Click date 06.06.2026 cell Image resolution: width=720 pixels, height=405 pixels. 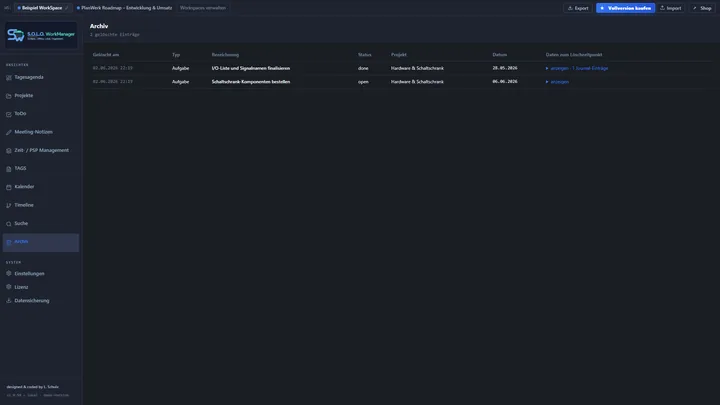pyautogui.click(x=505, y=82)
